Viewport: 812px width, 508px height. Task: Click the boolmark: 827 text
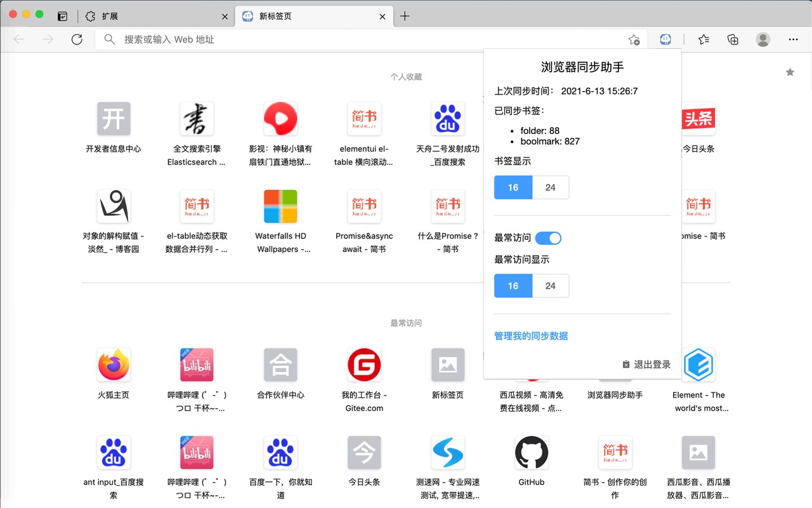pyautogui.click(x=550, y=141)
